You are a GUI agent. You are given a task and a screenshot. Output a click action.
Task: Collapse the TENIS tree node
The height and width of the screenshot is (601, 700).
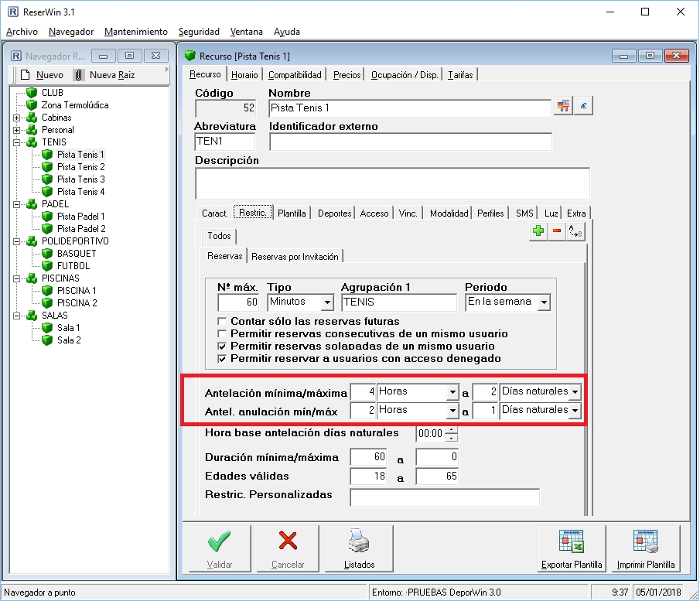[x=16, y=142]
